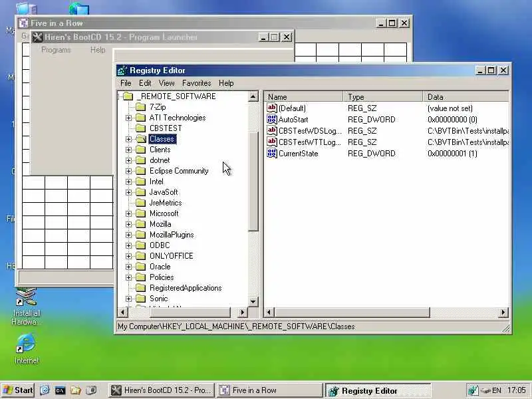Click tree pane scroll down arrow
532x399 pixels.
pyautogui.click(x=253, y=301)
